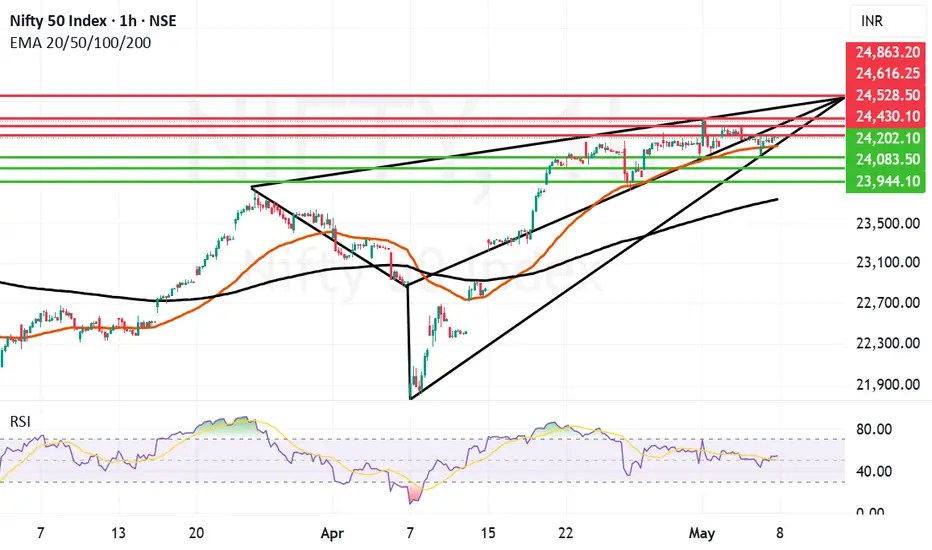The height and width of the screenshot is (550, 932).
Task: Click the 24,863.20 red price label
Action: click(x=886, y=52)
